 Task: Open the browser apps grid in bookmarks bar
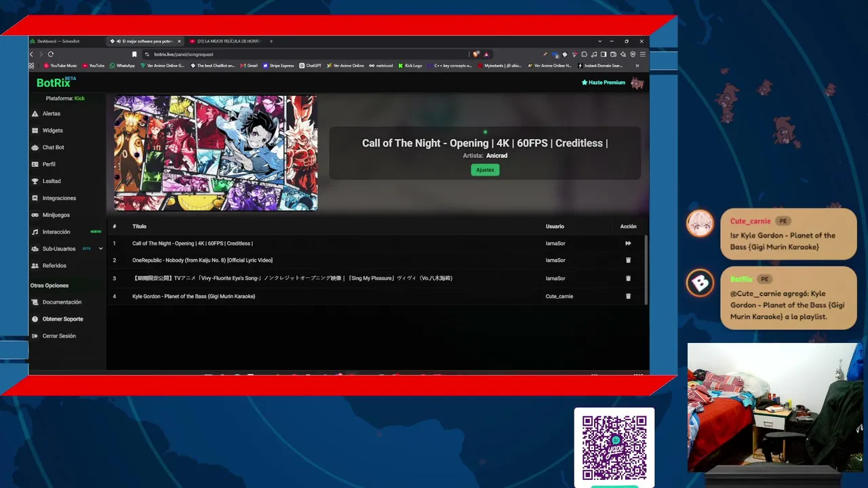(31, 66)
